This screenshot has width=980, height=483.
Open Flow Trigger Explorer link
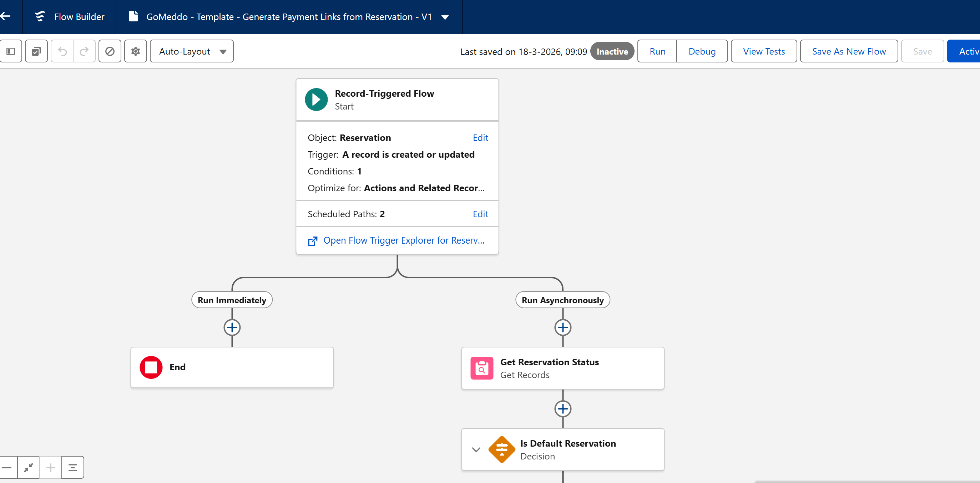(403, 240)
